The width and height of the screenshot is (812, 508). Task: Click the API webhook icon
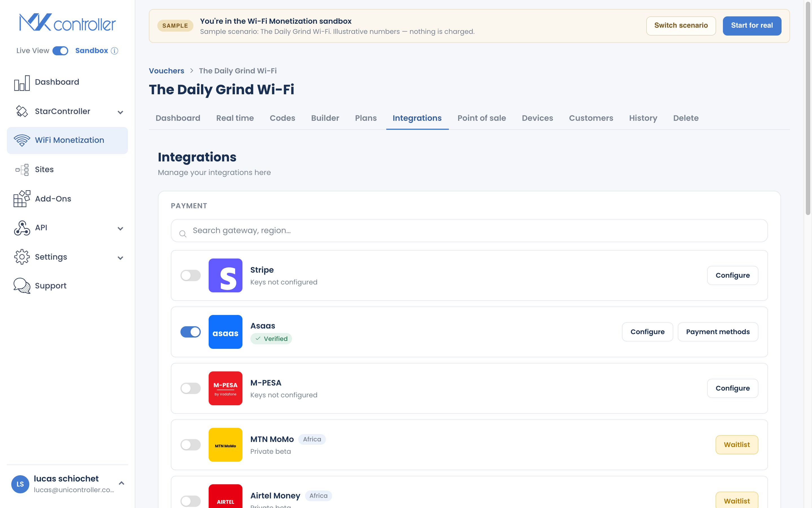coord(22,228)
